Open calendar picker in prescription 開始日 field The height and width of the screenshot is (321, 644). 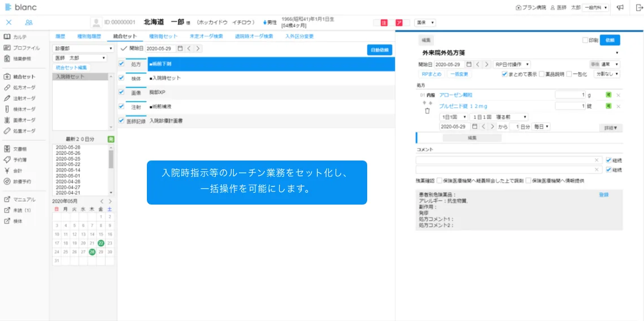[468, 64]
